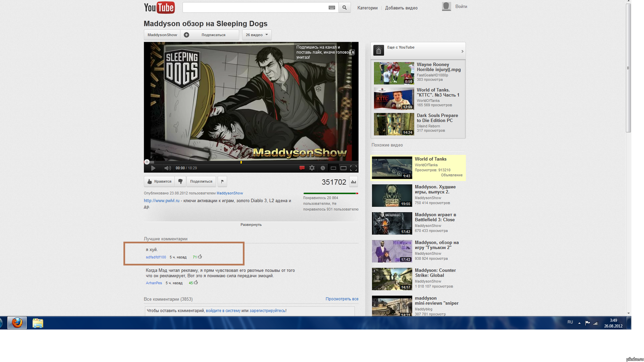644x362 pixels.
Task: Open the 26 видео dropdown
Action: pyautogui.click(x=257, y=35)
